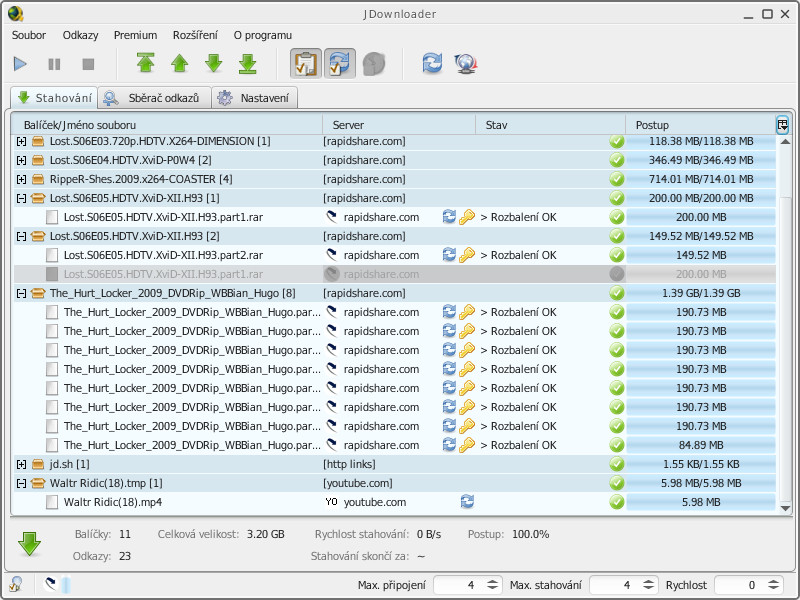
Task: Select Lost.S06E05.HDTV.XviD-XII.H93.part2.rar file row
Action: point(394,255)
